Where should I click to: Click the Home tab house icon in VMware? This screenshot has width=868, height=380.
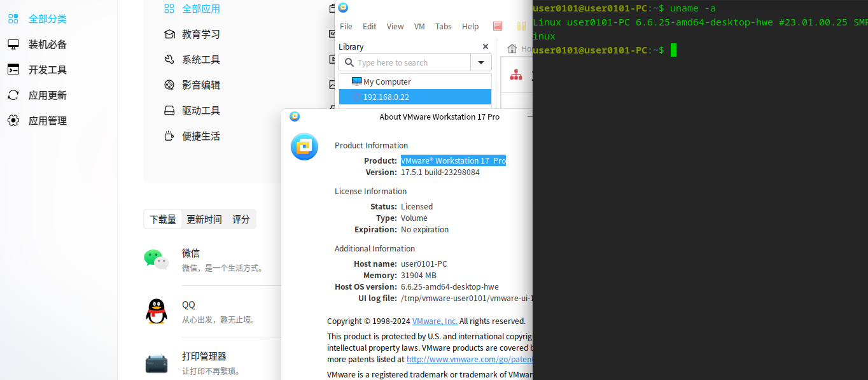coord(512,48)
